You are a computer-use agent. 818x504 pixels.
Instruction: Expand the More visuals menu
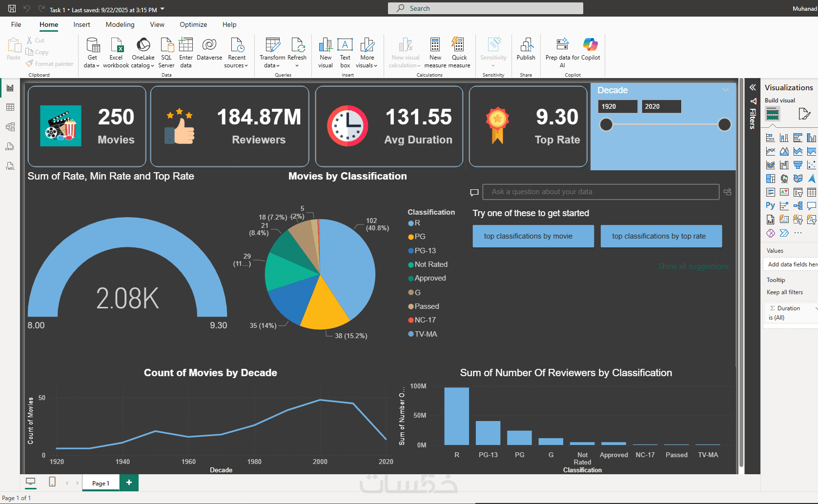point(368,53)
